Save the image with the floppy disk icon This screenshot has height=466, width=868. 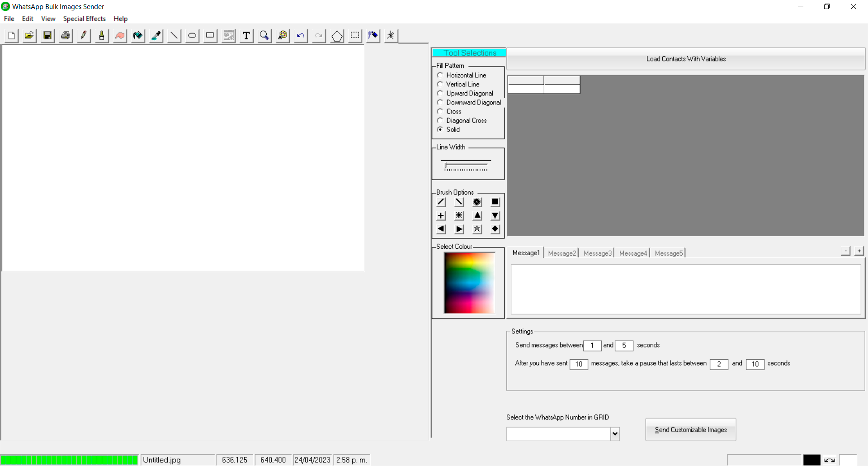pyautogui.click(x=47, y=36)
